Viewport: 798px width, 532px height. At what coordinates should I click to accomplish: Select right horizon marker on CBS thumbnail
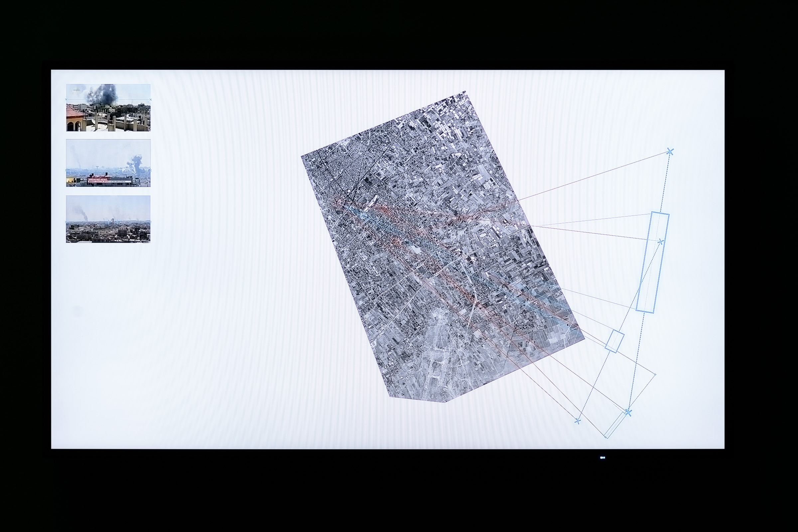pyautogui.click(x=150, y=170)
